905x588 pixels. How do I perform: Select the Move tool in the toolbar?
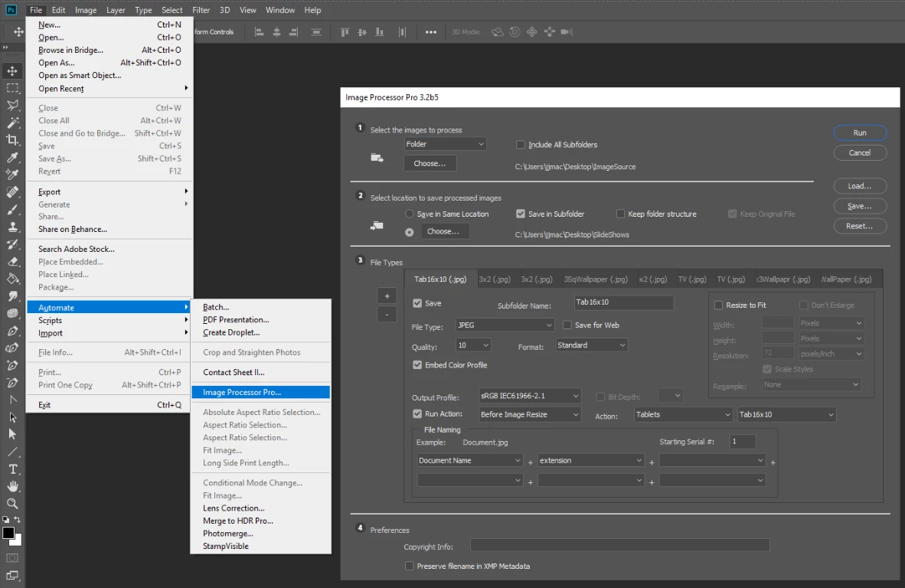coord(12,71)
